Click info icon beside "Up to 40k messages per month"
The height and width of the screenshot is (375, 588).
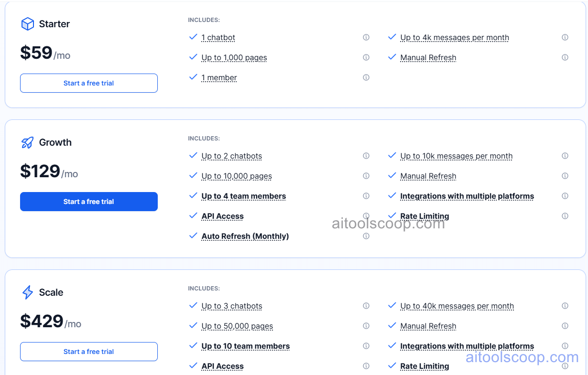(565, 306)
